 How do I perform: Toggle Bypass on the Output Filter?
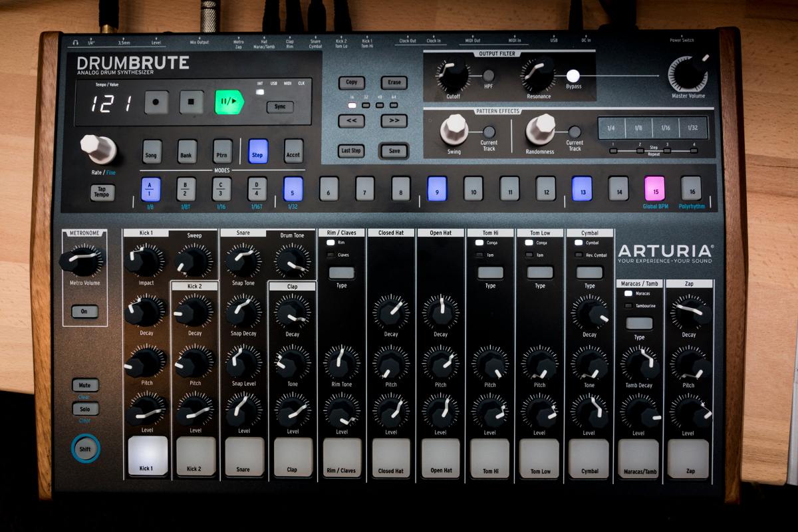(x=573, y=76)
